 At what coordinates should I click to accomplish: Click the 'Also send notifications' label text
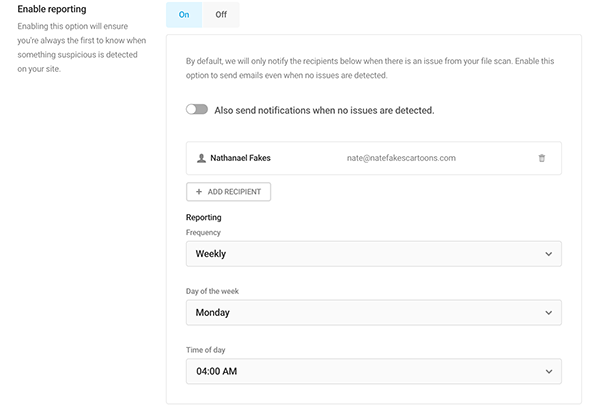coord(324,110)
